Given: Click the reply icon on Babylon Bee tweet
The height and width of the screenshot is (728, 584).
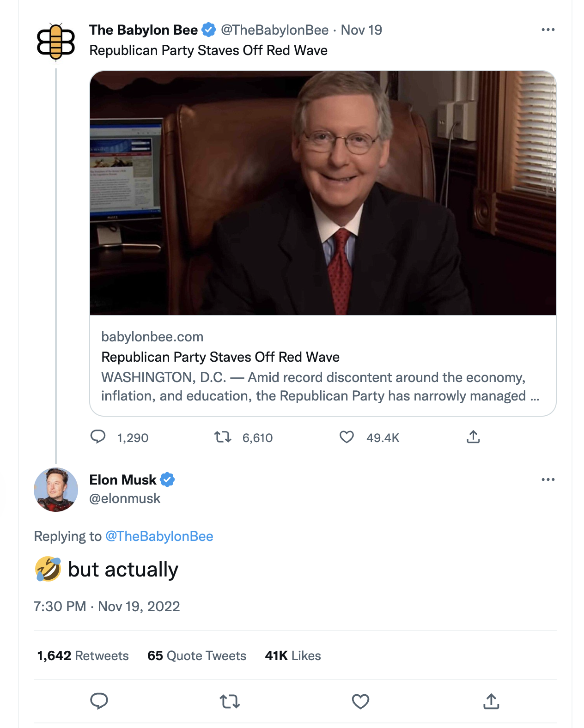Looking at the screenshot, I should tap(98, 437).
